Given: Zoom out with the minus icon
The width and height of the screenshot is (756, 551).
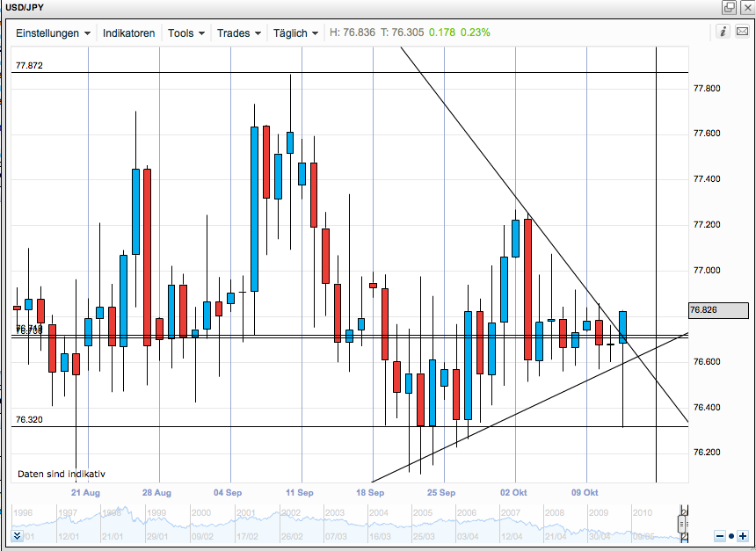Looking at the screenshot, I should pos(720,536).
